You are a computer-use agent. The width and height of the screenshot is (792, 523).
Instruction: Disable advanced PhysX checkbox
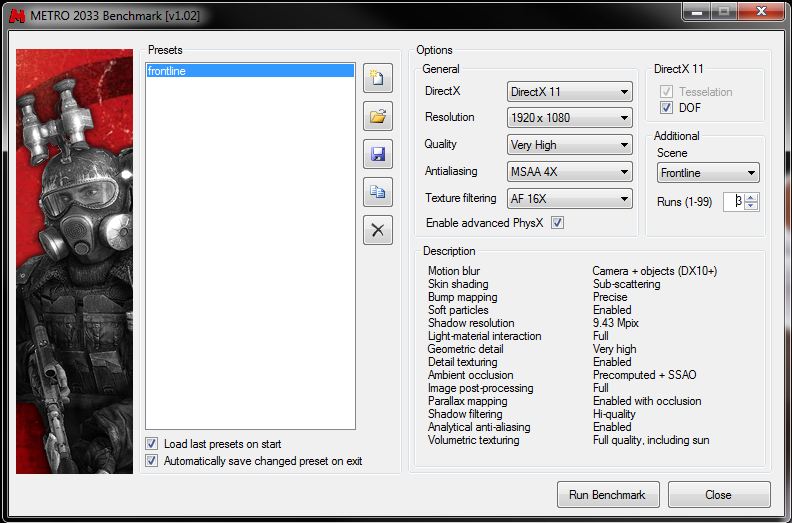(x=557, y=223)
